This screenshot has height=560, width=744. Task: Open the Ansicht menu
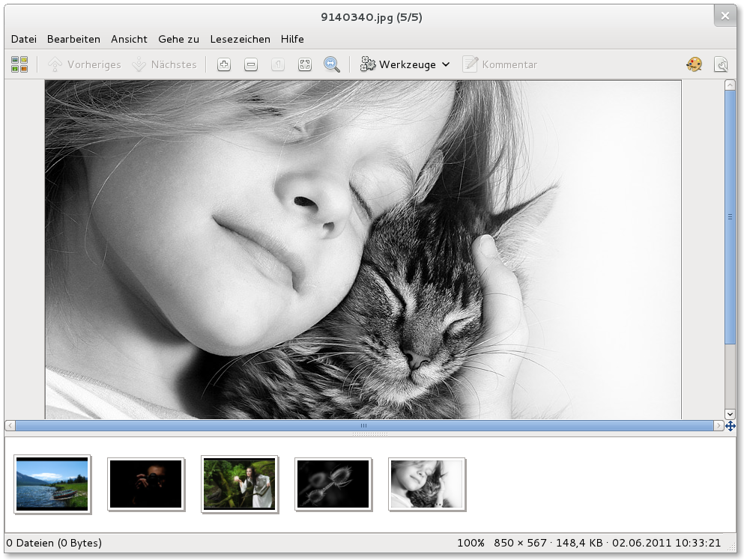click(x=129, y=39)
